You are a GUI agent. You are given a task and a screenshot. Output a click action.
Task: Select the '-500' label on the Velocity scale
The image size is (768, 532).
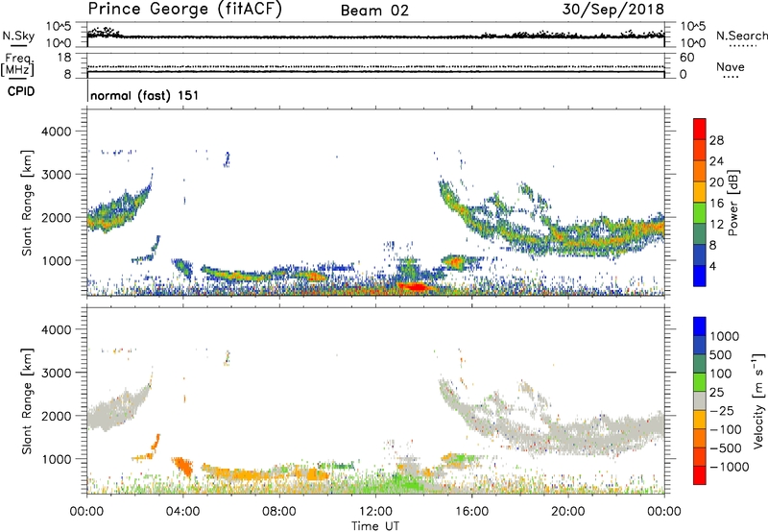click(726, 448)
